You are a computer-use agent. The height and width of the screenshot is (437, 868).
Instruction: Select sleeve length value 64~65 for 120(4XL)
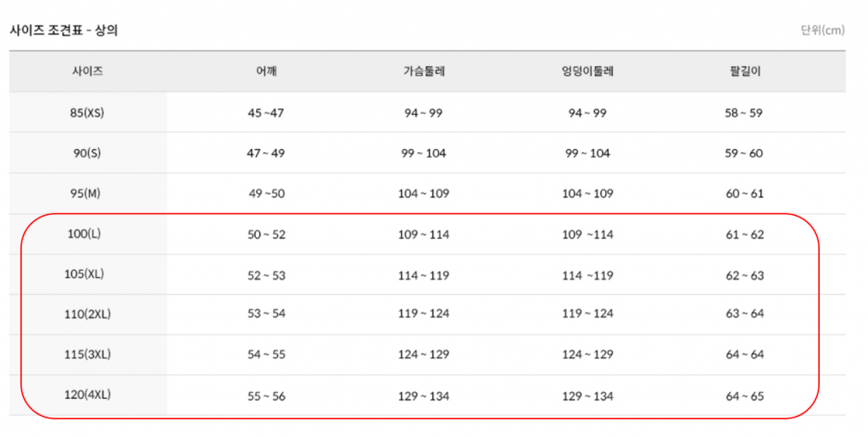[745, 396]
